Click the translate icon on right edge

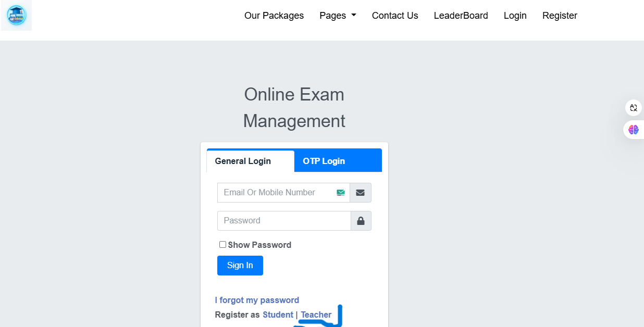(633, 108)
